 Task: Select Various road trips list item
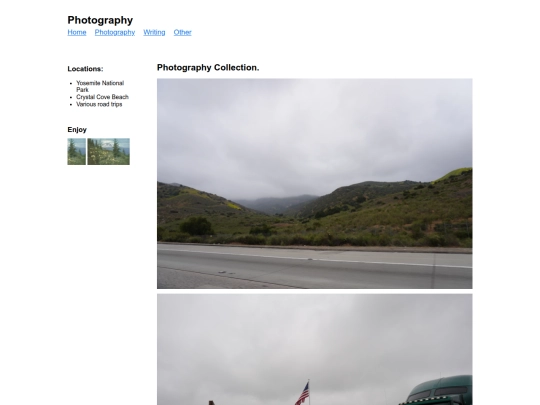click(x=99, y=104)
